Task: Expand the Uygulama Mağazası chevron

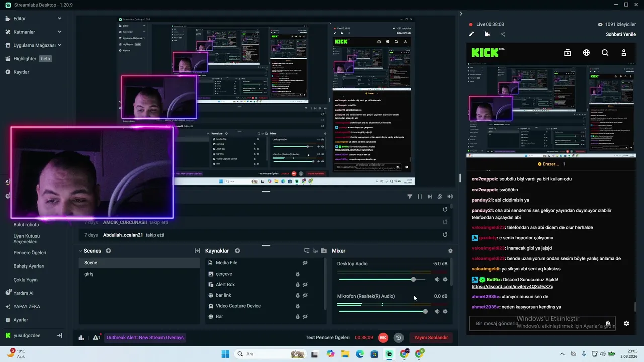Action: 60,45
